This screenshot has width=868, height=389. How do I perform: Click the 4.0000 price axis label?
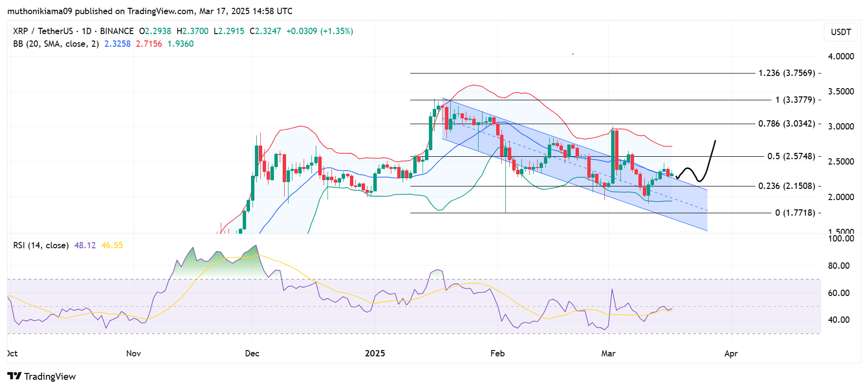point(841,56)
